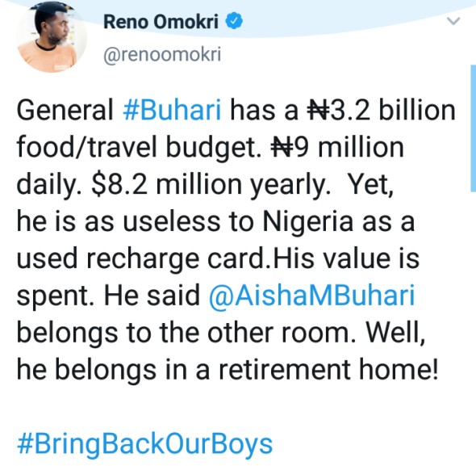The width and height of the screenshot is (476, 466).
Task: Click the 'used recharge card' text line
Action: click(143, 259)
